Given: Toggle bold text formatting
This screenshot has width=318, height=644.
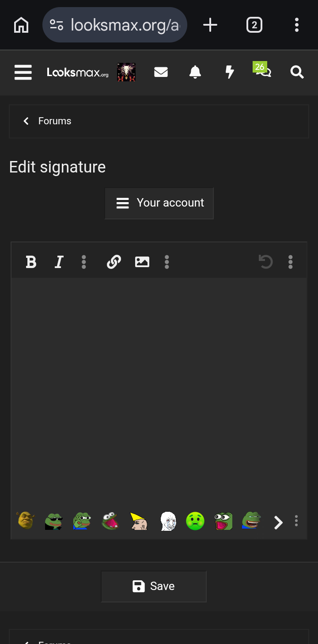Looking at the screenshot, I should (x=31, y=262).
